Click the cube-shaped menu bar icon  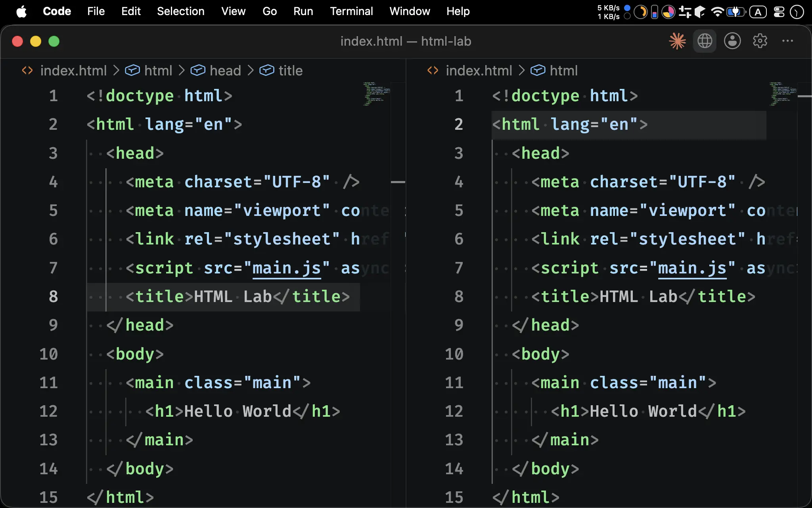coord(700,12)
